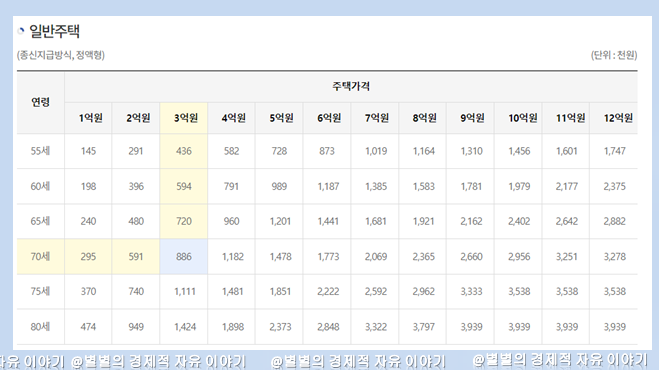Click the cell with value 594
The image size is (659, 370).
coord(184,186)
